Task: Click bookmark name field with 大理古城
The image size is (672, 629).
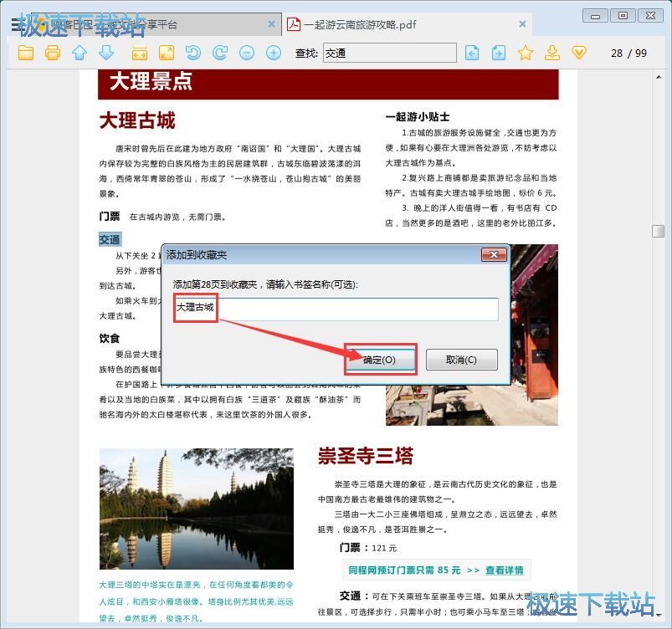Action: tap(336, 309)
